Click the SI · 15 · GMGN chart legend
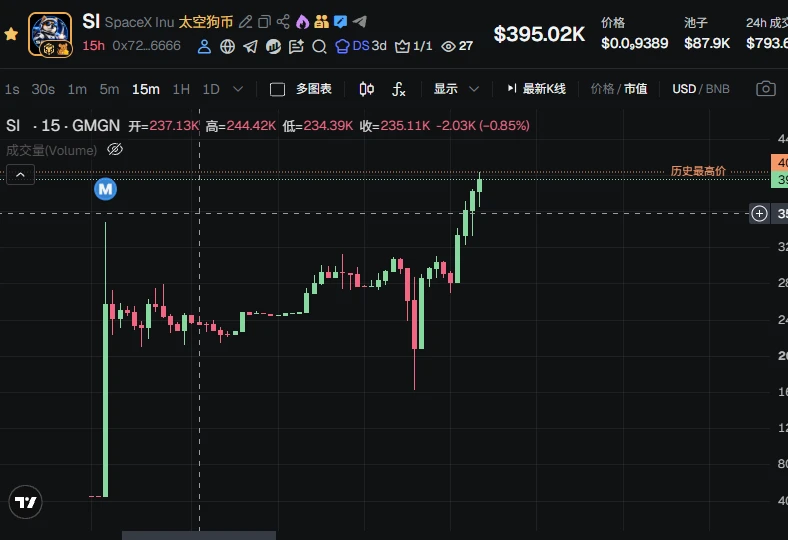Screen dimensions: 788x540 coord(63,126)
